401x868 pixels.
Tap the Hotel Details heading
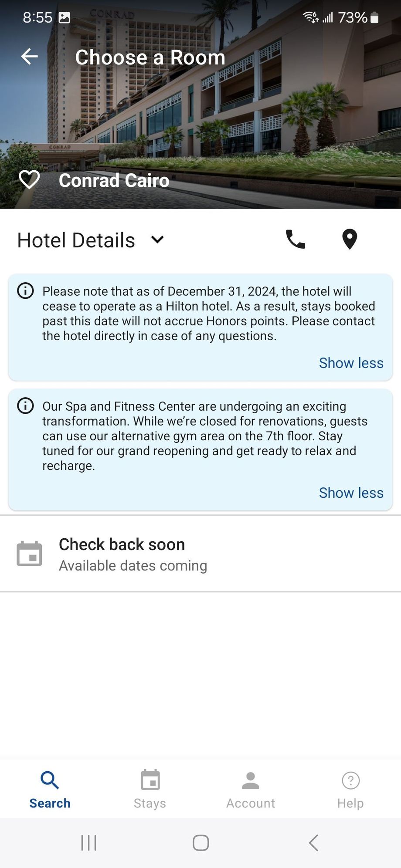coord(76,240)
